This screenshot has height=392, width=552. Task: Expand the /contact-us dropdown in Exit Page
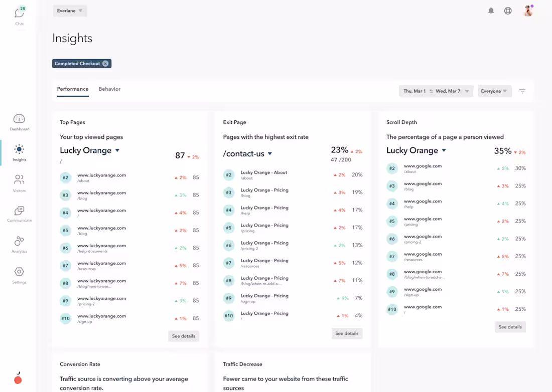coord(270,153)
